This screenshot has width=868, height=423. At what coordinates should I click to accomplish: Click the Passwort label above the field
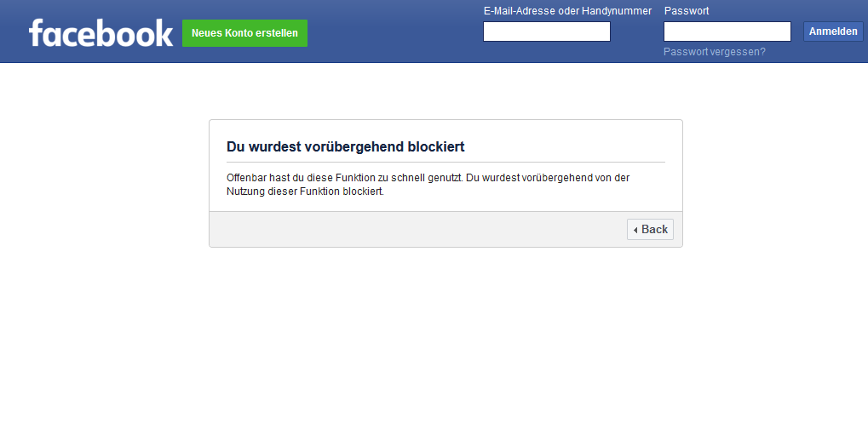point(687,11)
